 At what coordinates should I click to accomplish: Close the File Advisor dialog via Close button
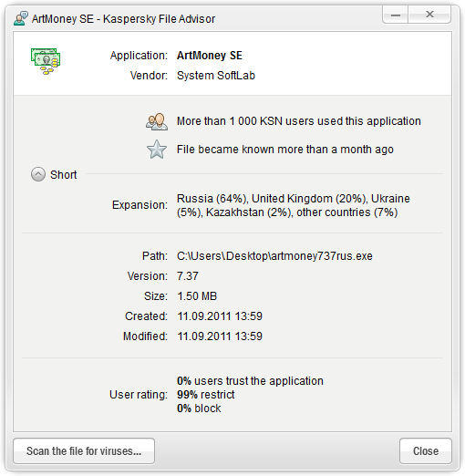coord(426,450)
